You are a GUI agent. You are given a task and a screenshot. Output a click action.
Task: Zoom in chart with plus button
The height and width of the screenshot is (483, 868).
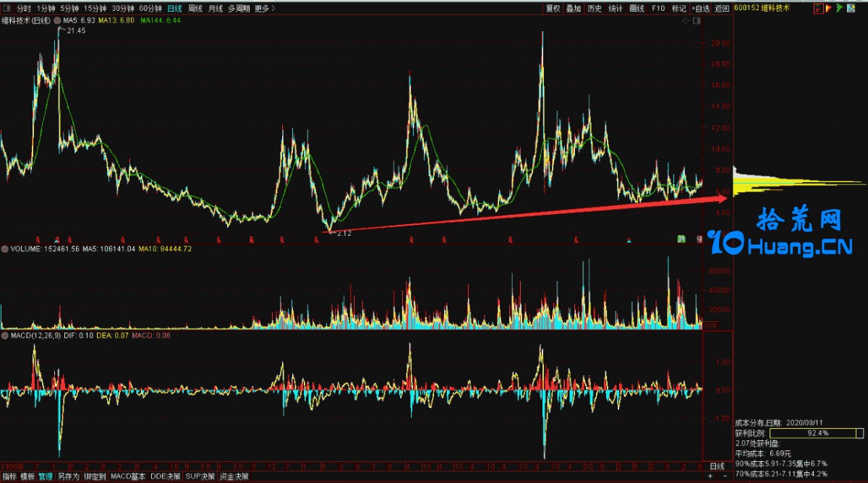(x=711, y=477)
